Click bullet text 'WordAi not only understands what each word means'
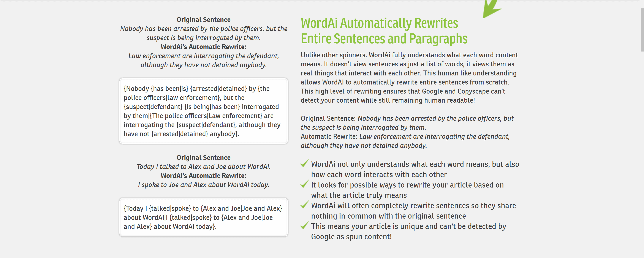The image size is (644, 258). (x=415, y=169)
